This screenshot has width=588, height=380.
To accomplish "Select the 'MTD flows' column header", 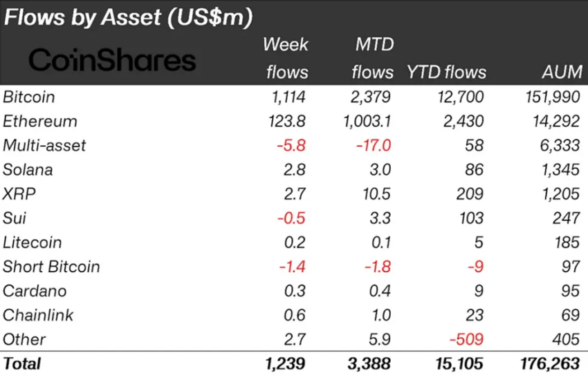I will [x=372, y=58].
